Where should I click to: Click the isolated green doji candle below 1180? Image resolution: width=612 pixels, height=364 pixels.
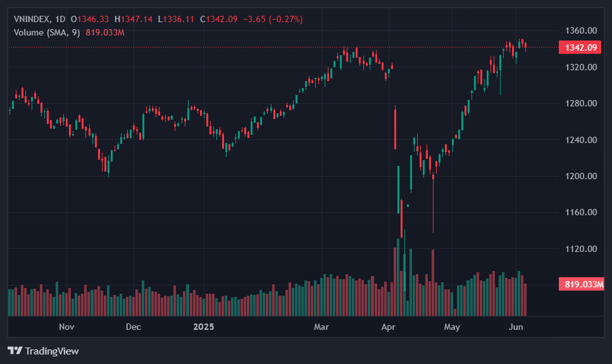coord(408,206)
